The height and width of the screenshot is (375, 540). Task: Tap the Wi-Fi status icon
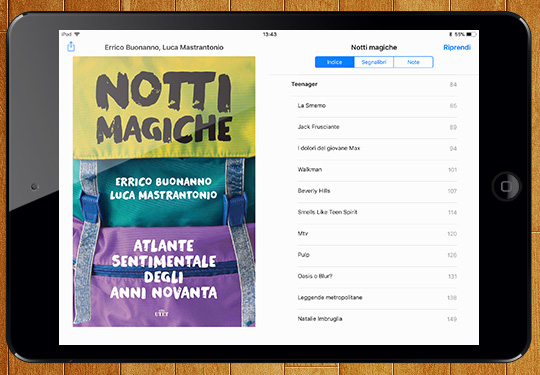coord(77,34)
